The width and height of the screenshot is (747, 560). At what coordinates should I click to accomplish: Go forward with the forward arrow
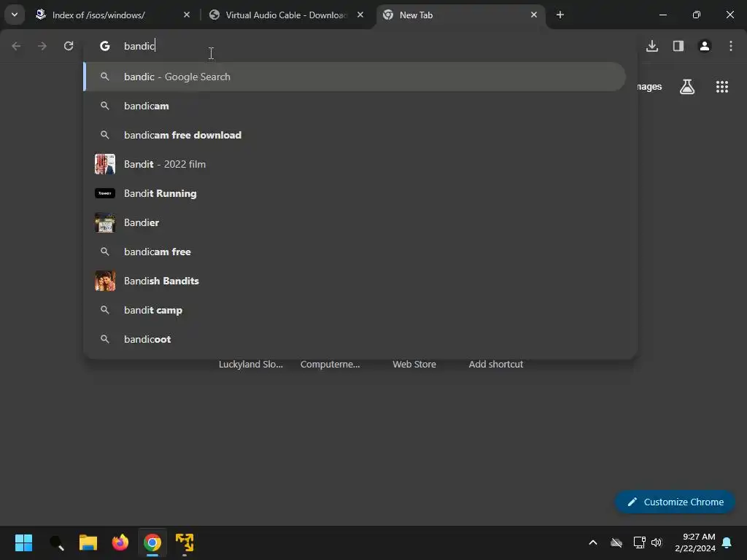pyautogui.click(x=42, y=46)
